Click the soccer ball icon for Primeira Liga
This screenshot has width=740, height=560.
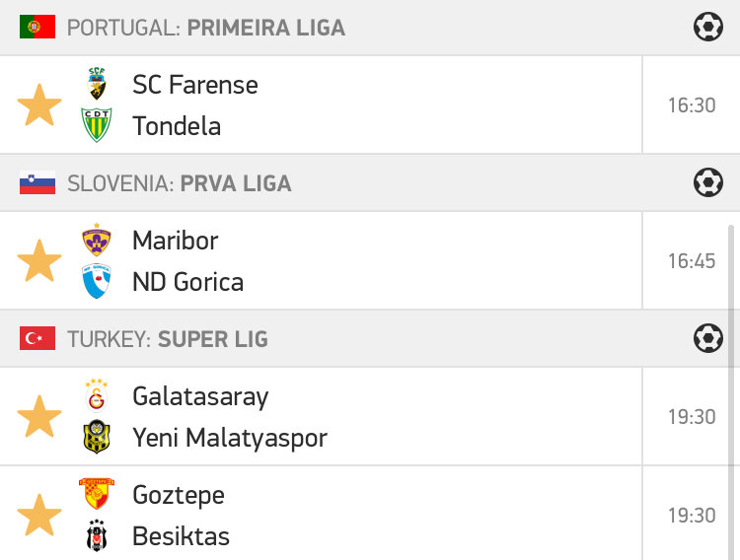click(x=707, y=27)
